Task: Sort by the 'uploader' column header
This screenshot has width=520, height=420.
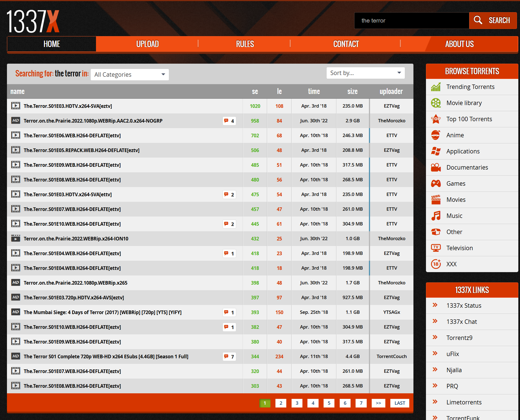Action: 391,91
